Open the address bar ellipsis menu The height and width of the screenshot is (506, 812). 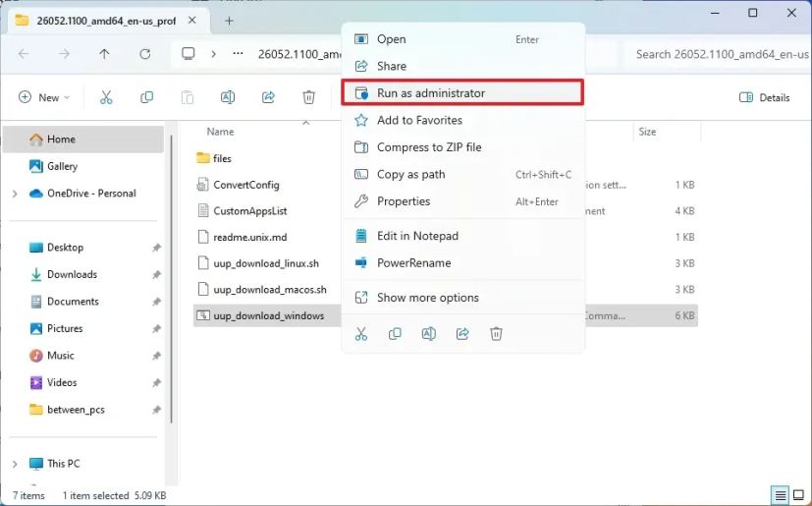click(x=238, y=53)
